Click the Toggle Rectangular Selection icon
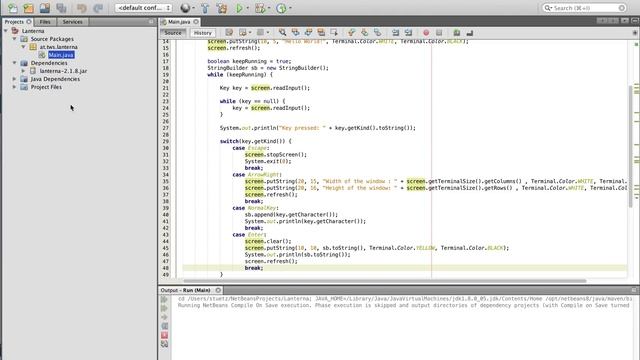 click(334, 33)
